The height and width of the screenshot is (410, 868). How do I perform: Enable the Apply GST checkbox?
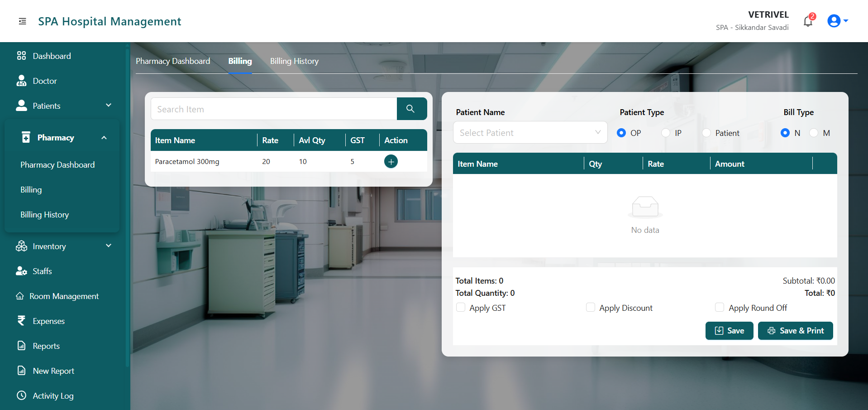coord(461,308)
